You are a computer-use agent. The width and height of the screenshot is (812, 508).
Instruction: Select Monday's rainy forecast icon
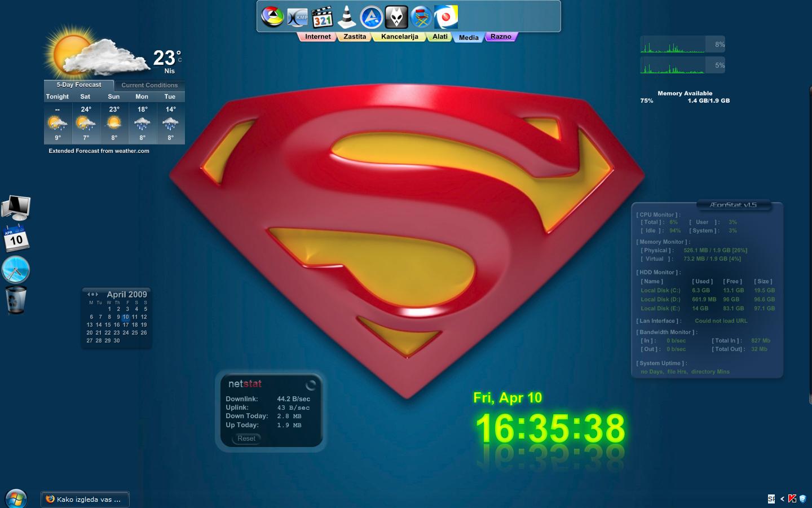[142, 123]
